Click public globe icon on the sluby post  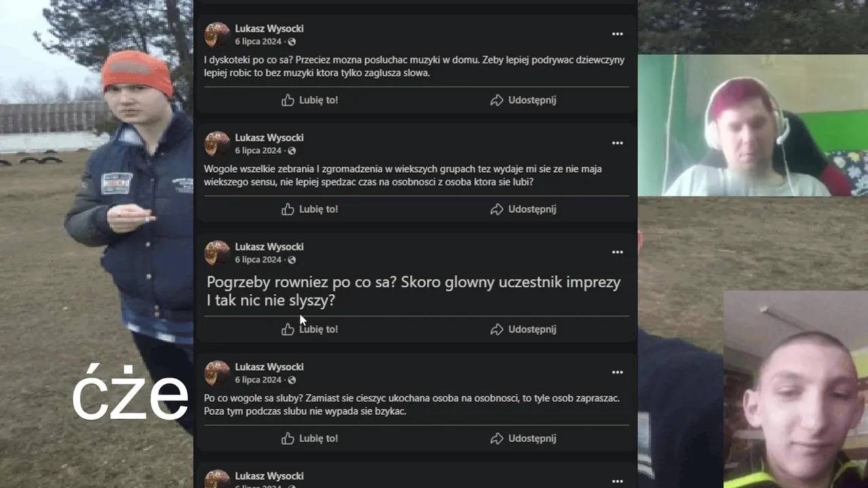coord(292,380)
